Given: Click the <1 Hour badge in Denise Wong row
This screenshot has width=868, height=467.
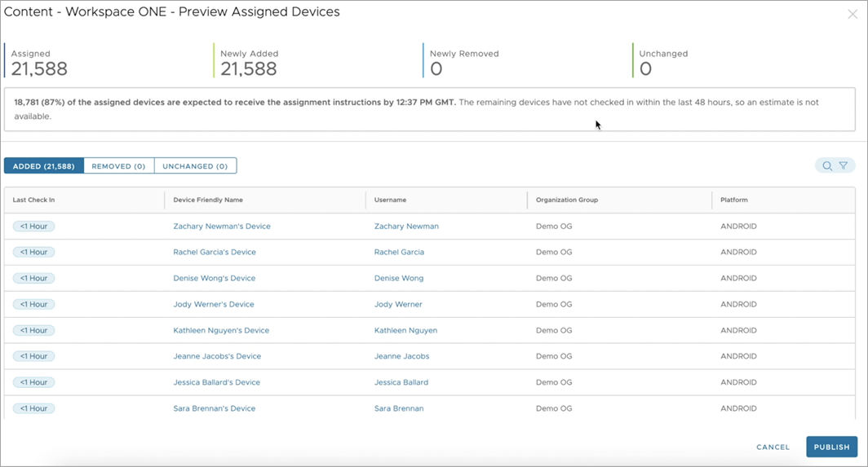Looking at the screenshot, I should coord(33,278).
